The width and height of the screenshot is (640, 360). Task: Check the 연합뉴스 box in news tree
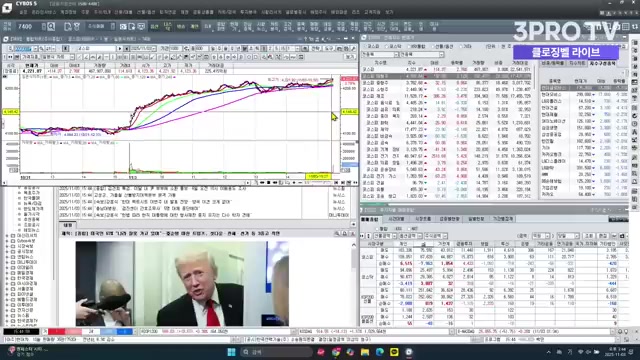[13, 257]
